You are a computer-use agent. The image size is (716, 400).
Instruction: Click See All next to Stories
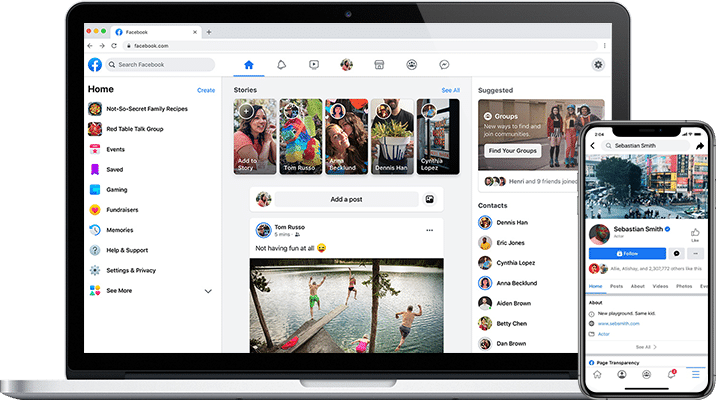[x=451, y=90]
